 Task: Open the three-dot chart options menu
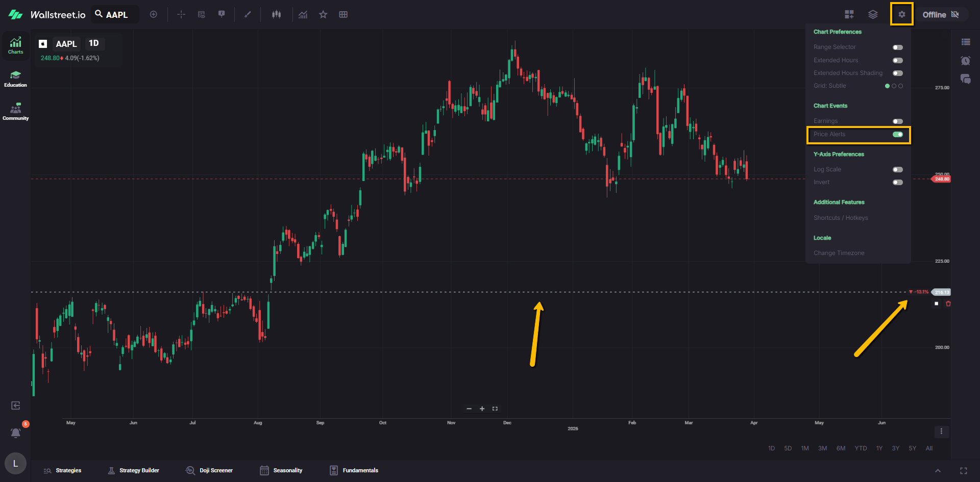tap(941, 432)
